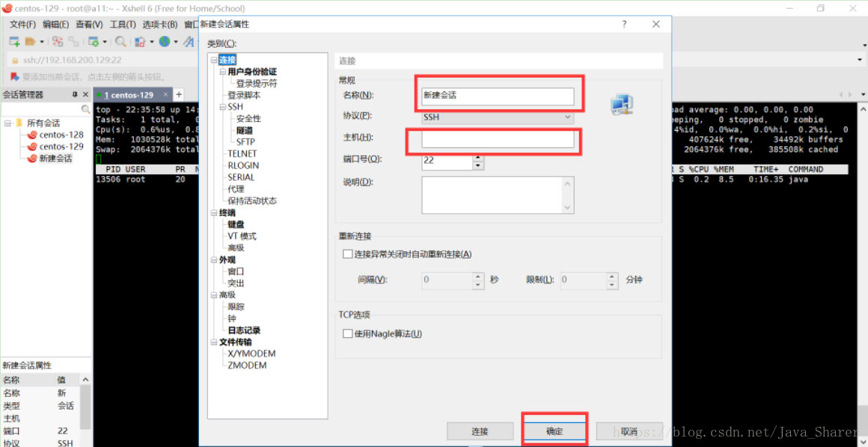Collapse the SSH tree node

(x=223, y=107)
